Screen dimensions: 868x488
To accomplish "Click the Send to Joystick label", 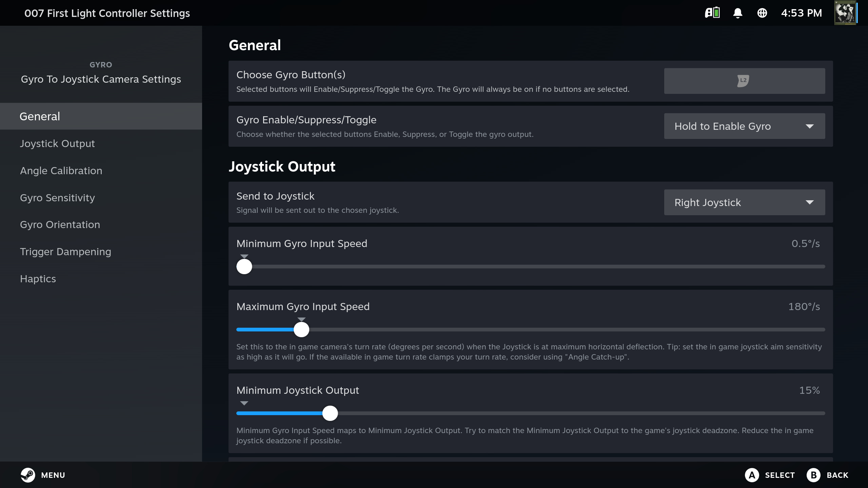I will click(275, 196).
